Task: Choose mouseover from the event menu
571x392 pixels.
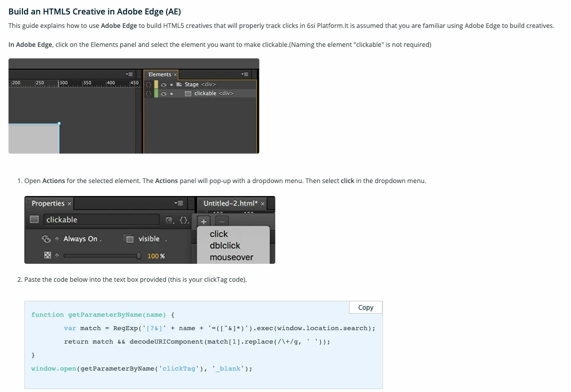Action: pos(231,257)
